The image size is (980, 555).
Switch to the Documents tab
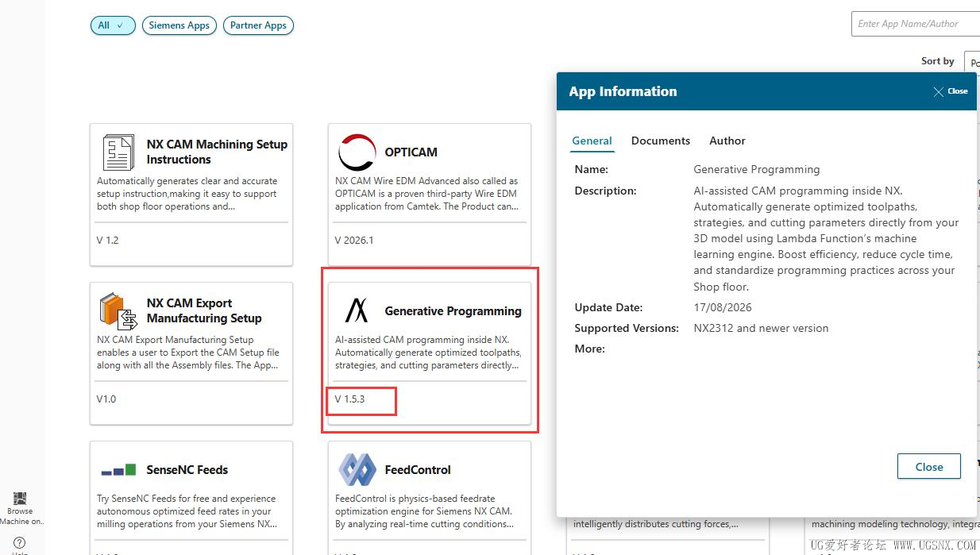661,141
